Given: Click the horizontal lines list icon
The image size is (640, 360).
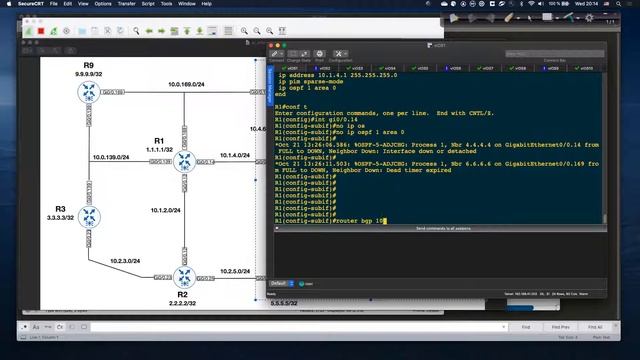Looking at the screenshot, I should tap(228, 31).
